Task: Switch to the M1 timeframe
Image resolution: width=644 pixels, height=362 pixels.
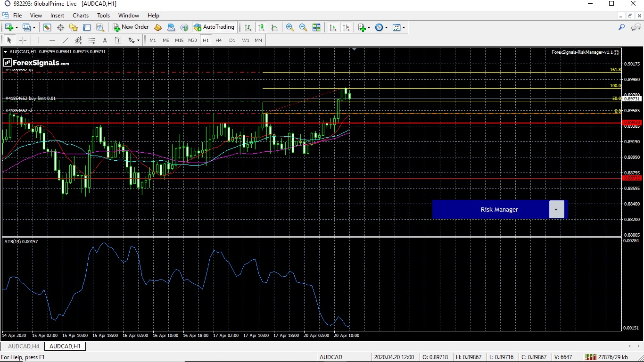Action: pos(153,40)
